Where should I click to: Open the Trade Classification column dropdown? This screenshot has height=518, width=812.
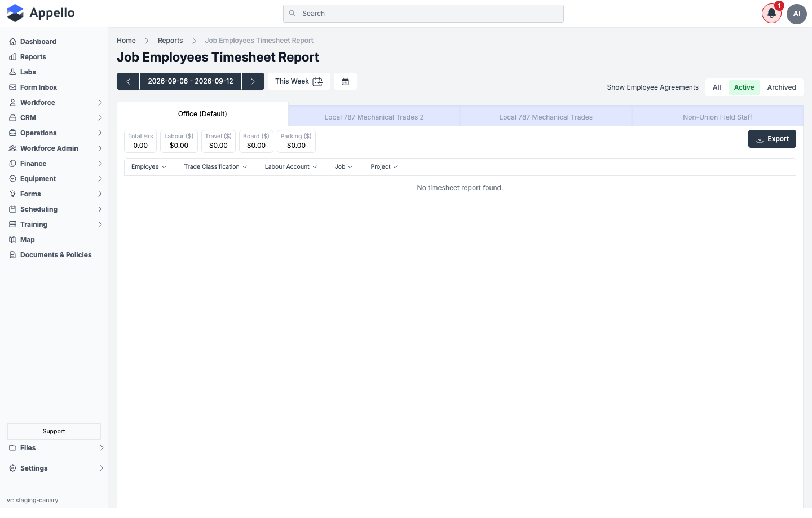[x=215, y=167]
